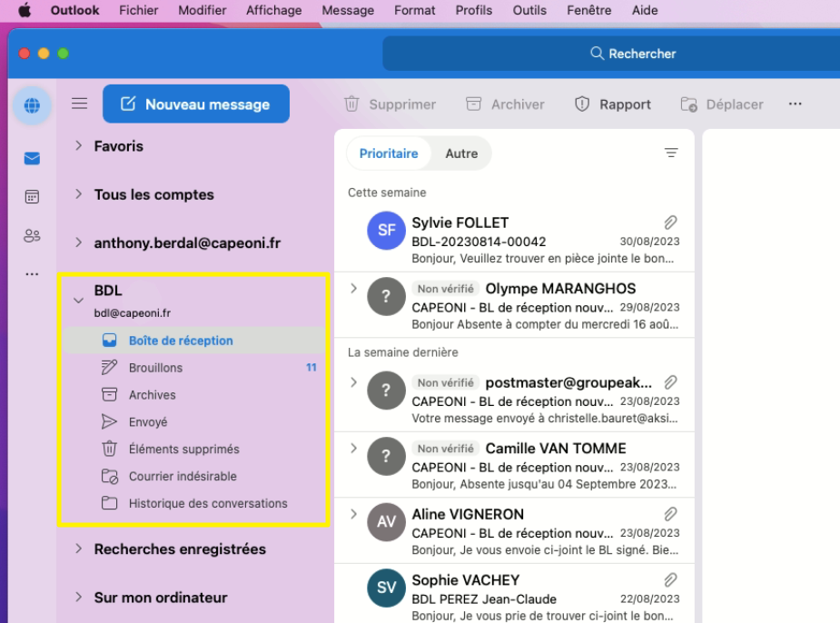Switch to the Mail view icon
This screenshot has width=840, height=623.
(32, 159)
